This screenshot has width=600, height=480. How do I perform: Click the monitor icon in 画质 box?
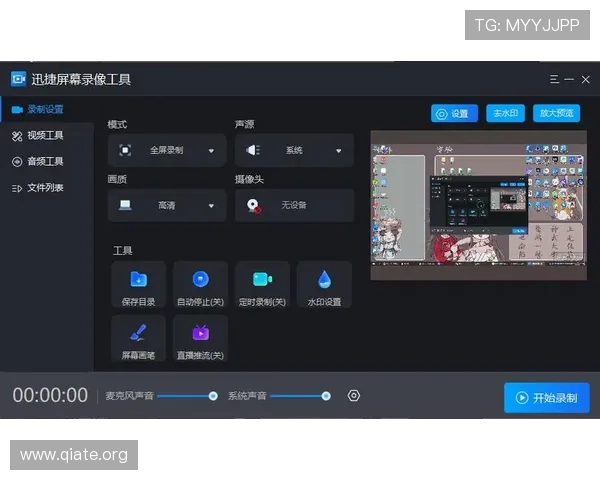point(125,205)
